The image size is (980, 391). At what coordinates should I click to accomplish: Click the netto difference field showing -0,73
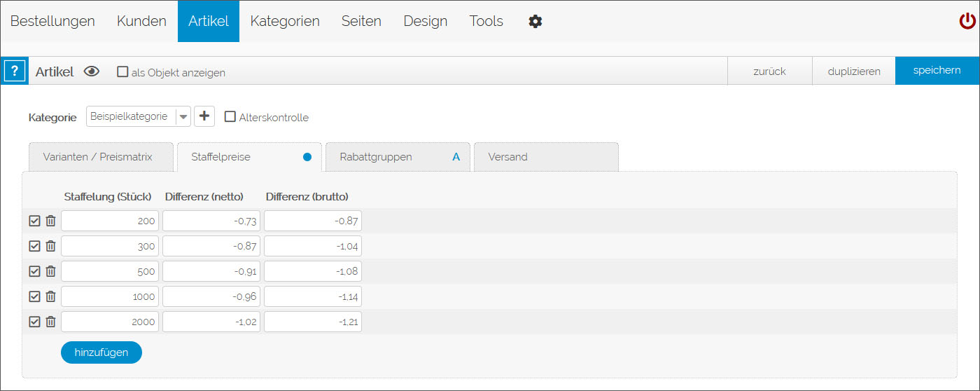[x=211, y=221]
